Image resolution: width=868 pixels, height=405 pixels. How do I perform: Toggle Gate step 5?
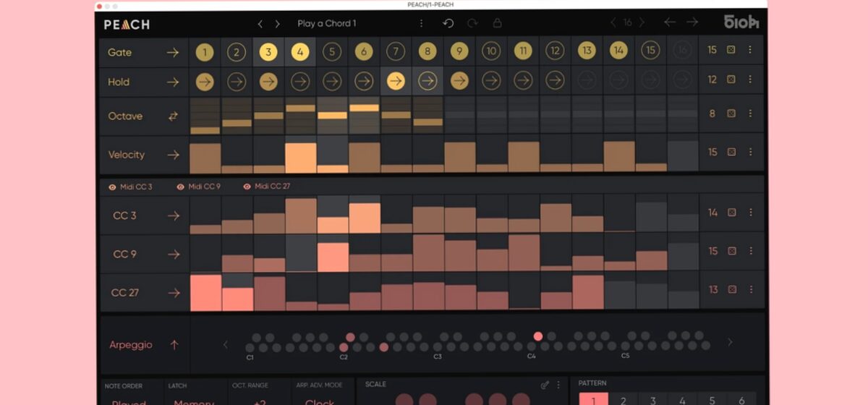click(x=332, y=52)
